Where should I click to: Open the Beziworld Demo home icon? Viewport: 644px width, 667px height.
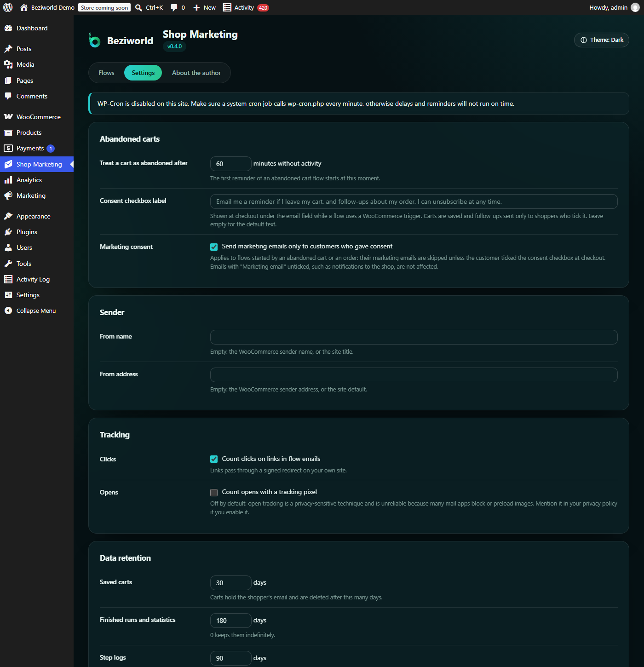coord(24,7)
